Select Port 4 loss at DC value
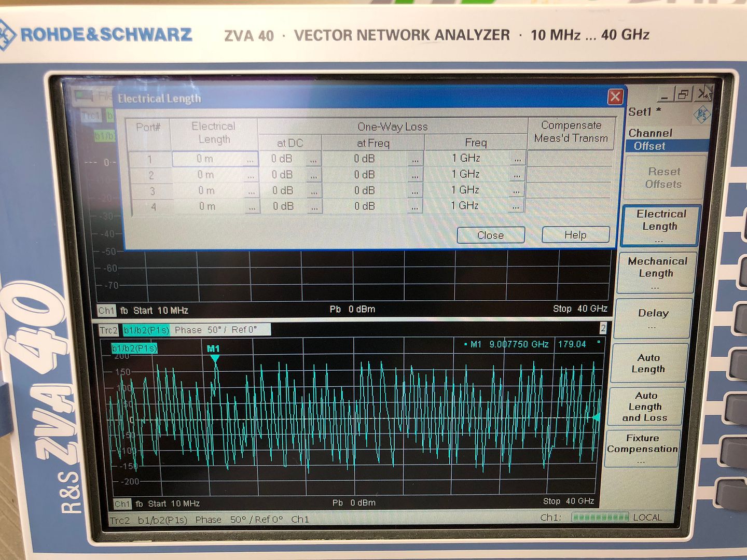 284,206
